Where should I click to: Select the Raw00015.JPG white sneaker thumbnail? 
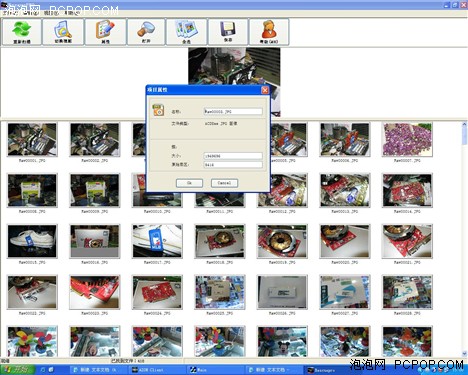pyautogui.click(x=32, y=241)
